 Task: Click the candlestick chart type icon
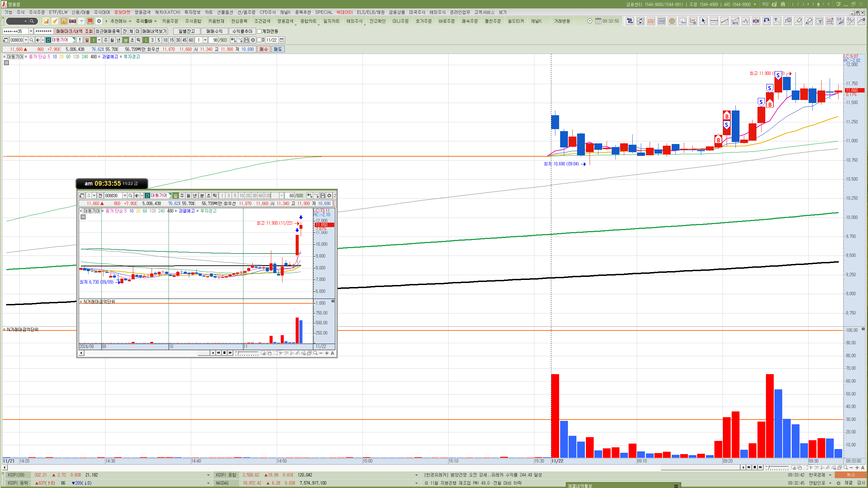756,21
